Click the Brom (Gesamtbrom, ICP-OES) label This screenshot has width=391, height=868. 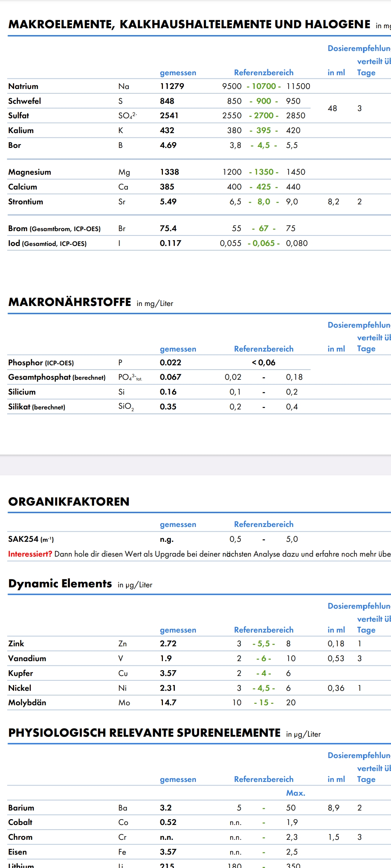tap(54, 229)
